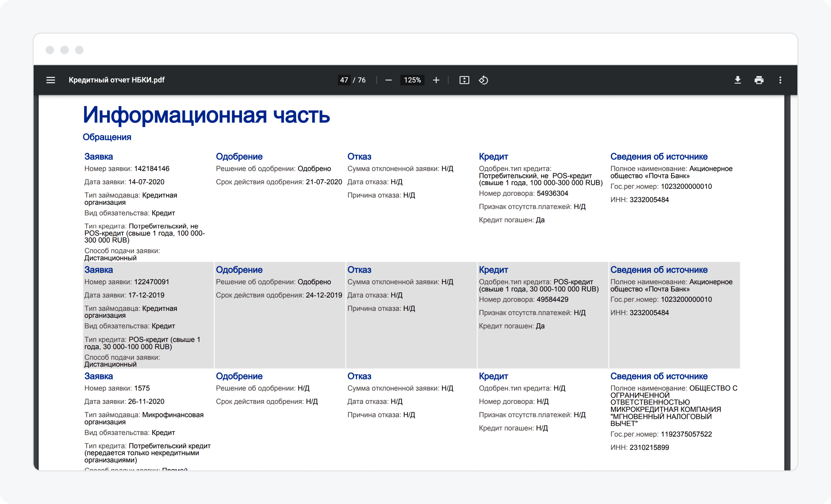Click the heading Информационная часть
This screenshot has width=831, height=504.
tap(206, 115)
